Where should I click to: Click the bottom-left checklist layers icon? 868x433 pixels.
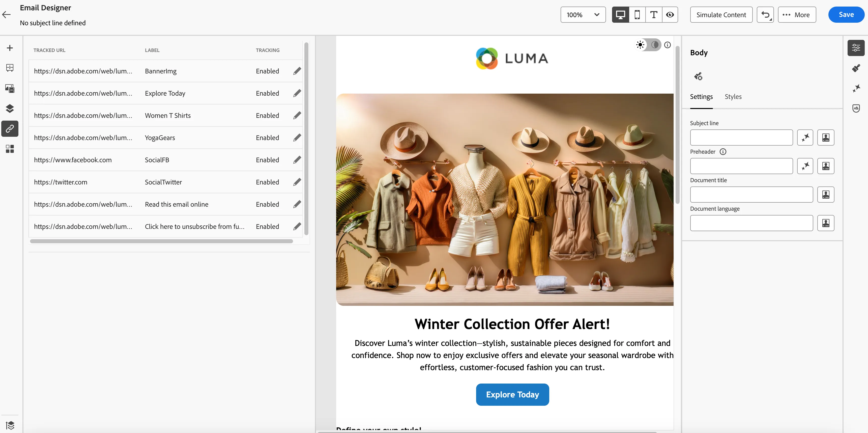[x=10, y=425]
